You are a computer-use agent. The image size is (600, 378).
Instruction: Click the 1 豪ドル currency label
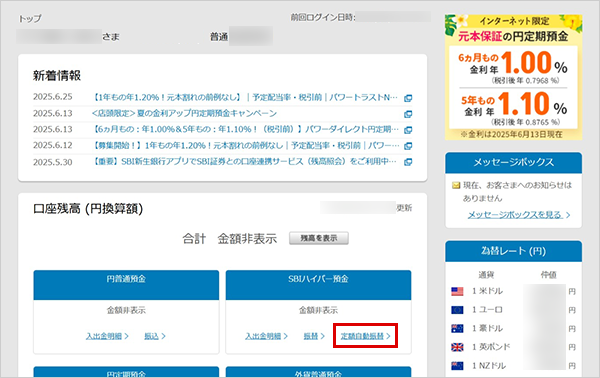pyautogui.click(x=487, y=328)
